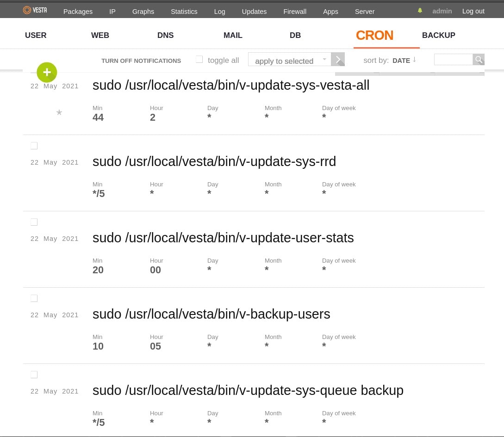
Task: Open the Updates page
Action: [x=254, y=12]
